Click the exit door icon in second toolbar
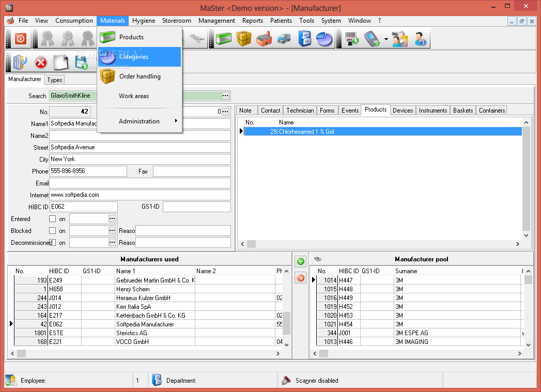 coord(20,62)
